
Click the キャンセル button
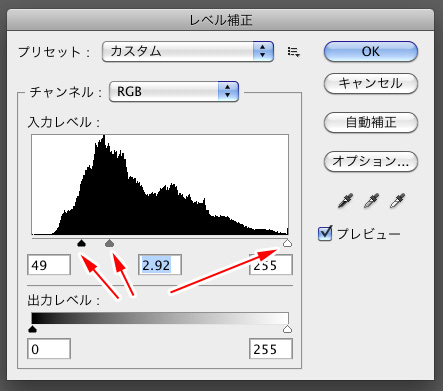[371, 83]
